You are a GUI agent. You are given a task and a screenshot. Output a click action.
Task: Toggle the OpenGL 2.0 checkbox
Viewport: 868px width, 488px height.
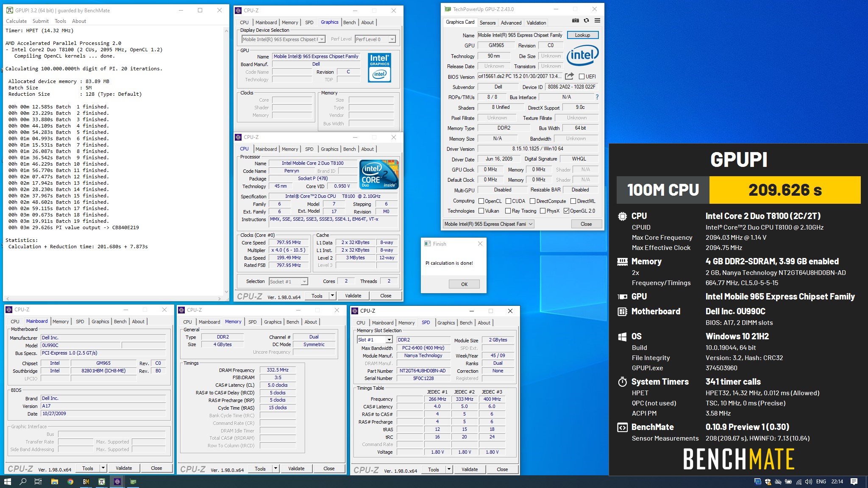(566, 211)
